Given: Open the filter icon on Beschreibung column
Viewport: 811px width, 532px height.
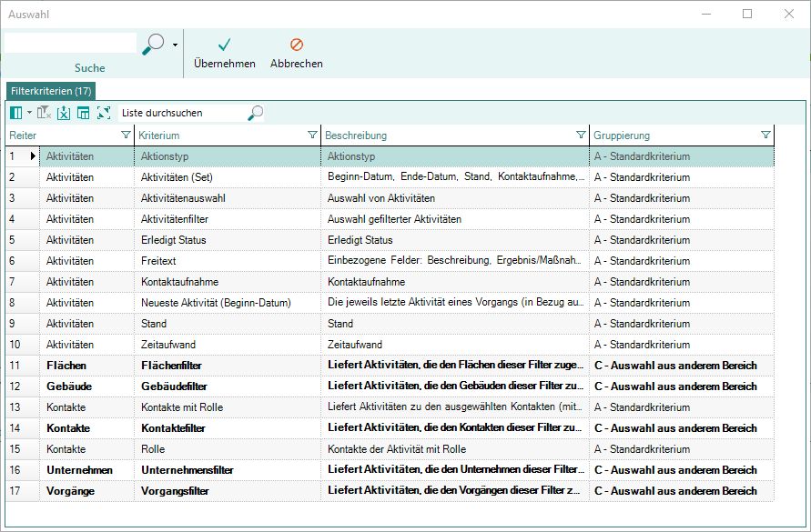Looking at the screenshot, I should pos(581,135).
